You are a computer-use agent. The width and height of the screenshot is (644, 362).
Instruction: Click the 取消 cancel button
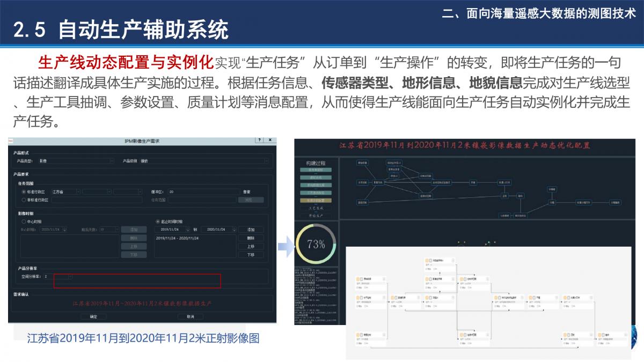[x=190, y=316]
